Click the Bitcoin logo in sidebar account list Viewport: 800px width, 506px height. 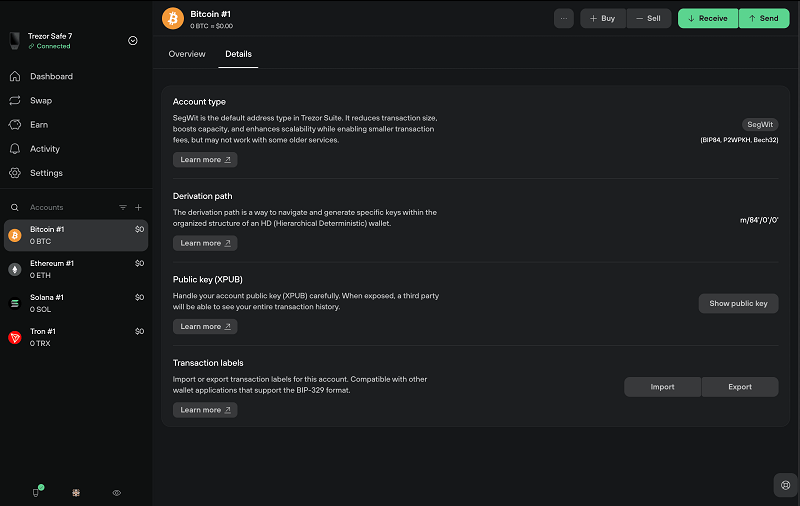coord(15,235)
